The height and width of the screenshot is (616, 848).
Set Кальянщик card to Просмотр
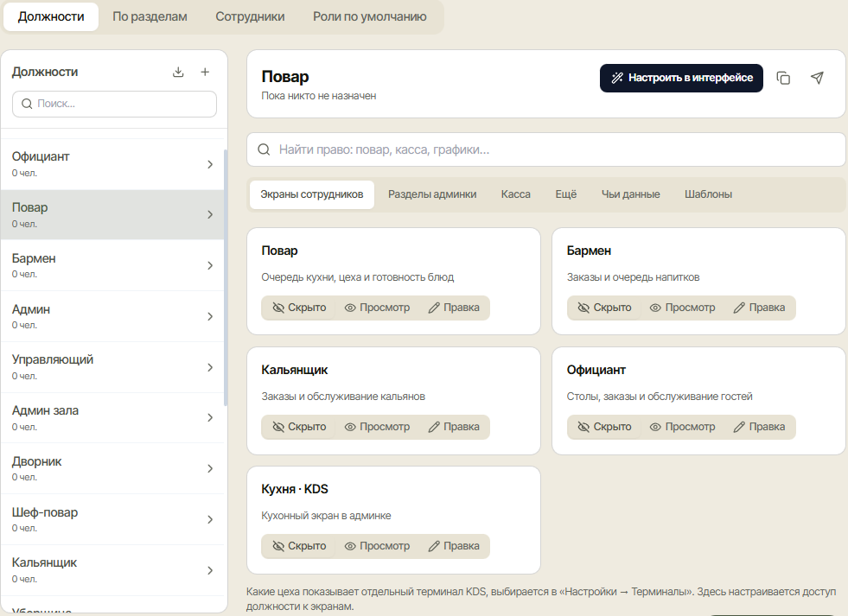(377, 427)
